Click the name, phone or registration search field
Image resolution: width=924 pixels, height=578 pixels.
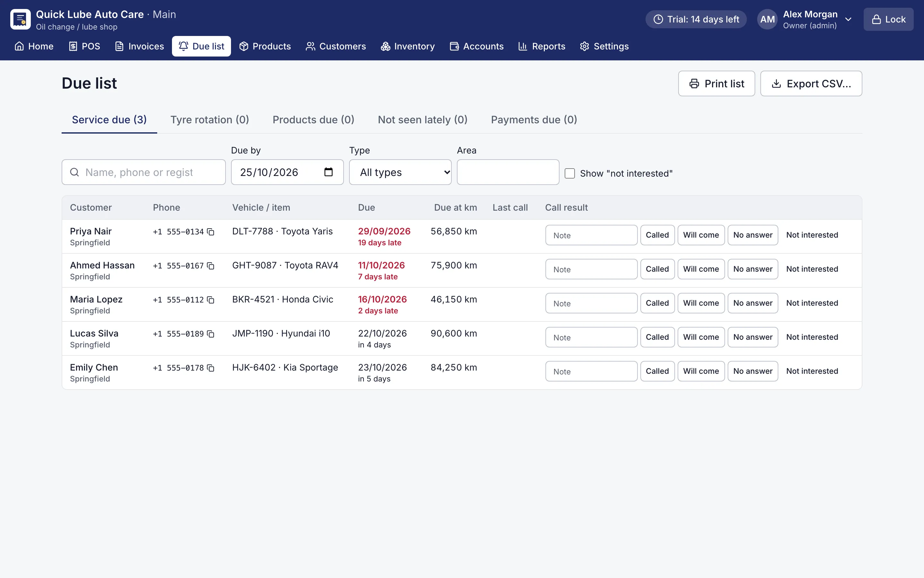(x=143, y=172)
